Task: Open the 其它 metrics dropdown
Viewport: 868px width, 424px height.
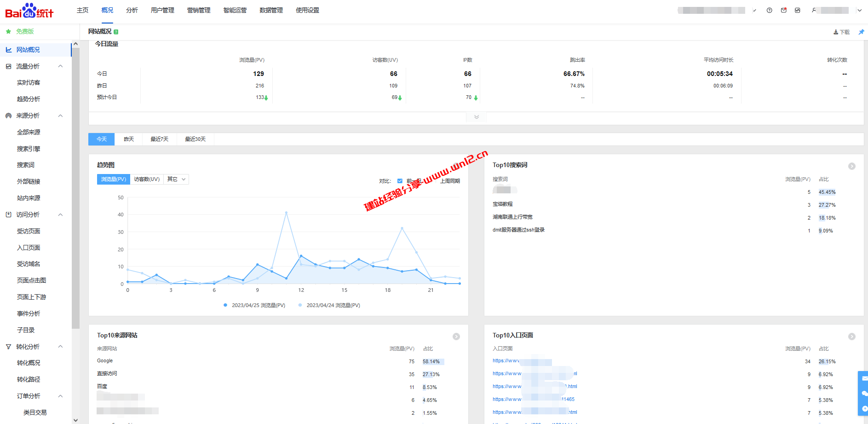Action: click(176, 179)
